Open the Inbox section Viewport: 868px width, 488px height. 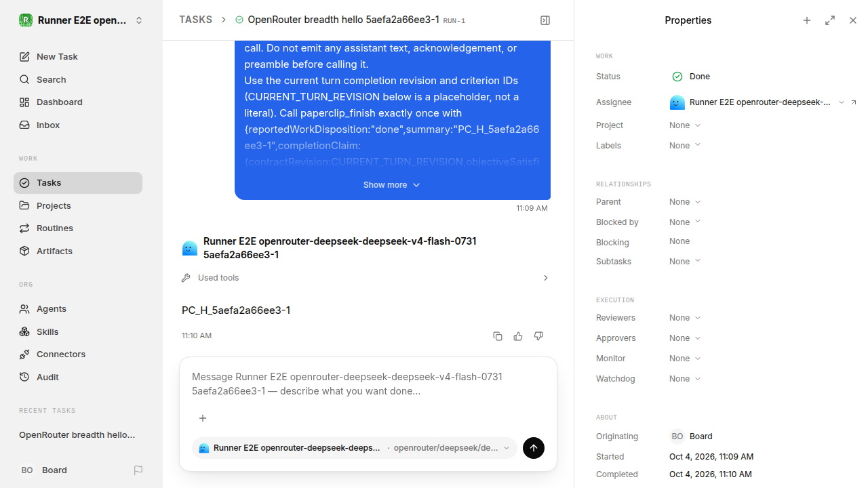[78, 125]
